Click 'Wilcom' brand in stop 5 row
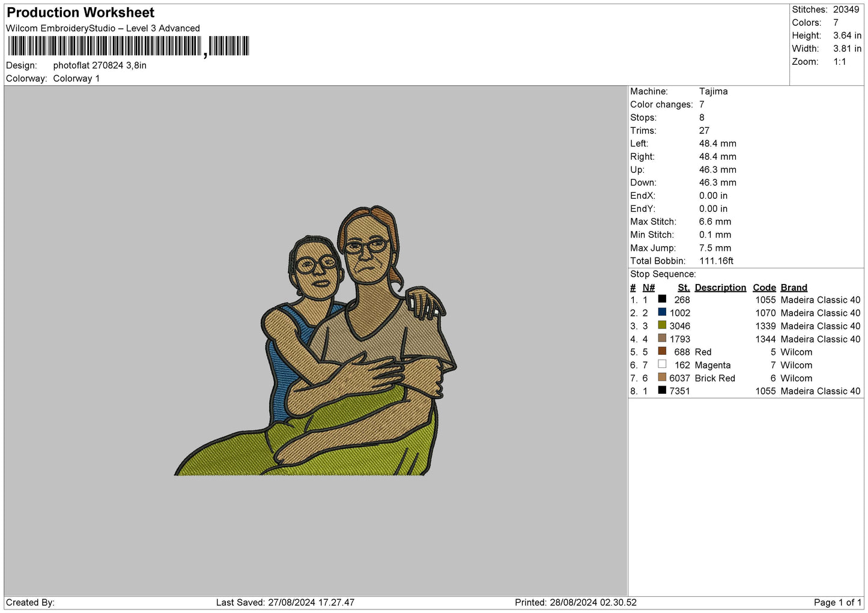 click(x=796, y=352)
